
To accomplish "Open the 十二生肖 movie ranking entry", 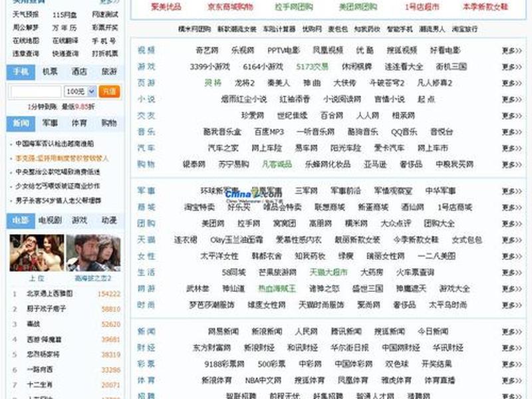I will click(40, 385).
